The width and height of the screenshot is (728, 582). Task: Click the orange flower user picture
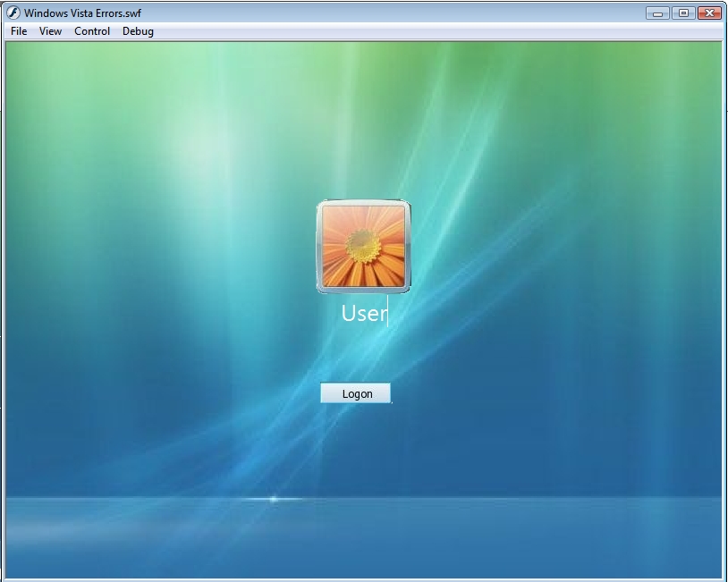363,247
